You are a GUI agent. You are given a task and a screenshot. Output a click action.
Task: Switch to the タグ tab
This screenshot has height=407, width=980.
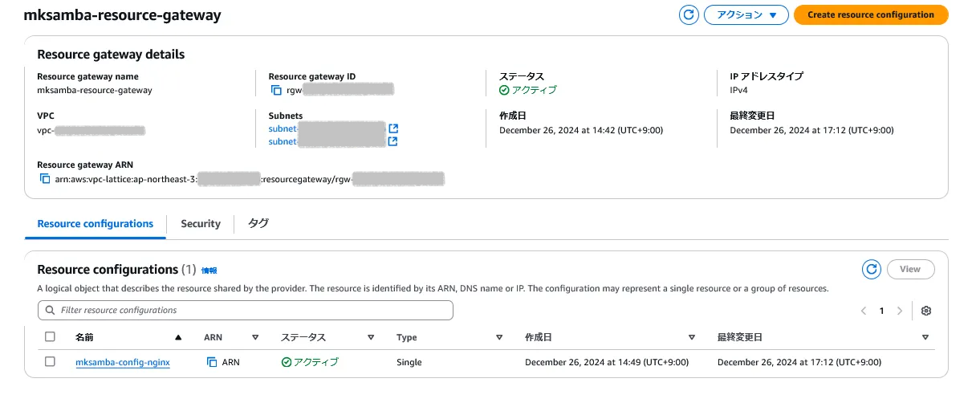click(258, 224)
